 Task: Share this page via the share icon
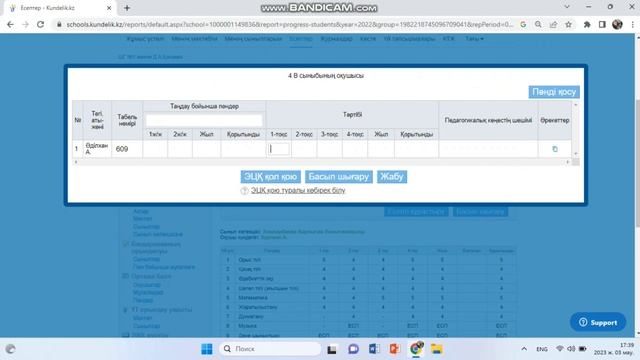click(x=553, y=24)
